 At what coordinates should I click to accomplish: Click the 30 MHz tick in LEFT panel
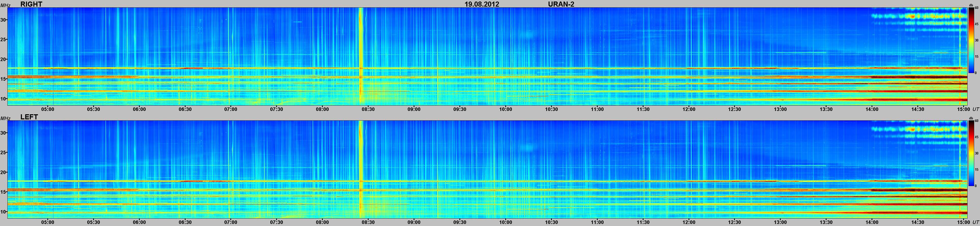[4, 133]
